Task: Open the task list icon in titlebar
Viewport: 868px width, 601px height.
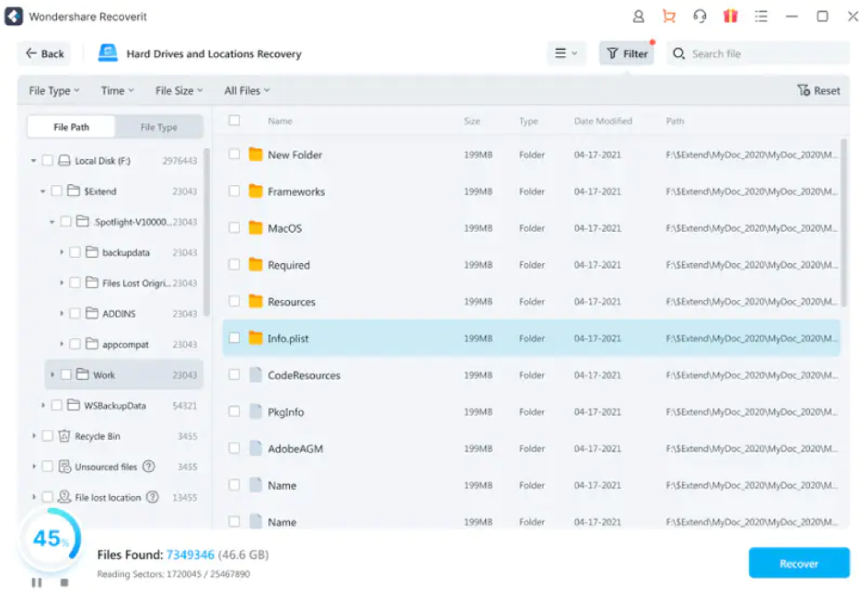Action: click(x=761, y=16)
